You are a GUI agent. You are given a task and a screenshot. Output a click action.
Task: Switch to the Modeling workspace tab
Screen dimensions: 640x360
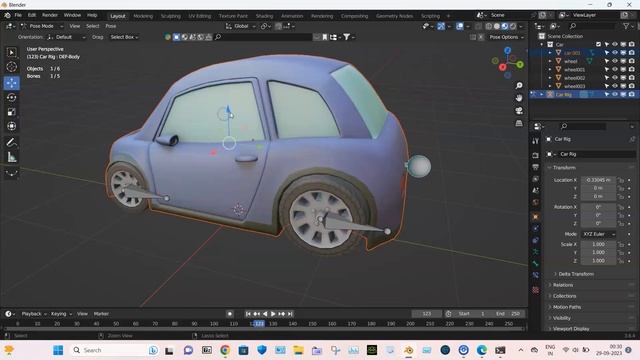tap(143, 16)
